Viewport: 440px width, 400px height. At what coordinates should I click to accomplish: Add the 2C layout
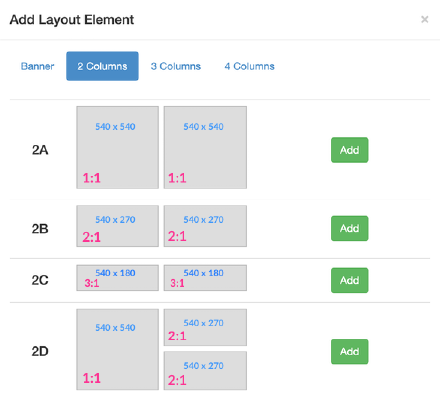coord(349,280)
